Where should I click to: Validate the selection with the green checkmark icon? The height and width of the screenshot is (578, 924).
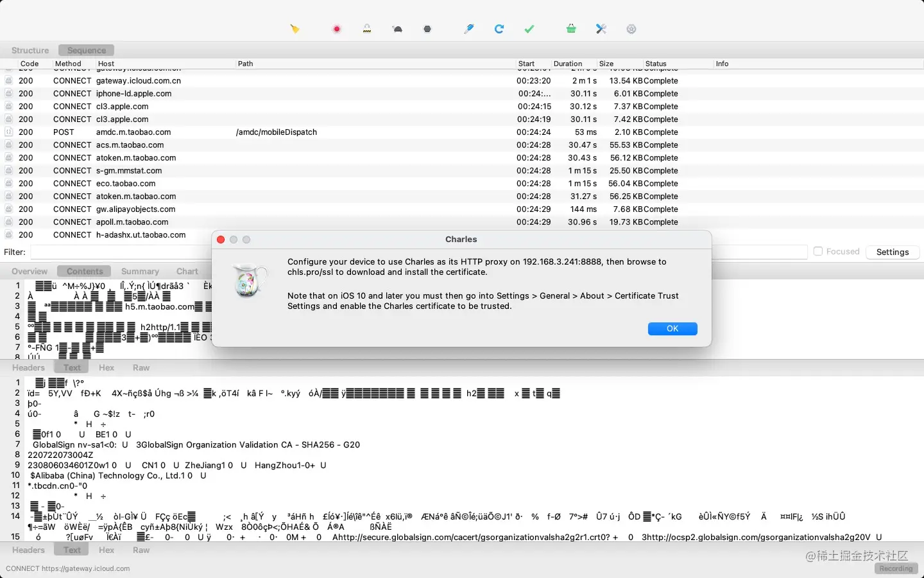click(529, 29)
